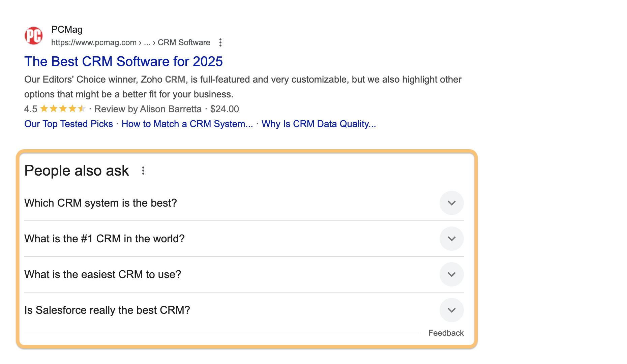Open The Best CRM Software for 2025 link

tap(123, 61)
